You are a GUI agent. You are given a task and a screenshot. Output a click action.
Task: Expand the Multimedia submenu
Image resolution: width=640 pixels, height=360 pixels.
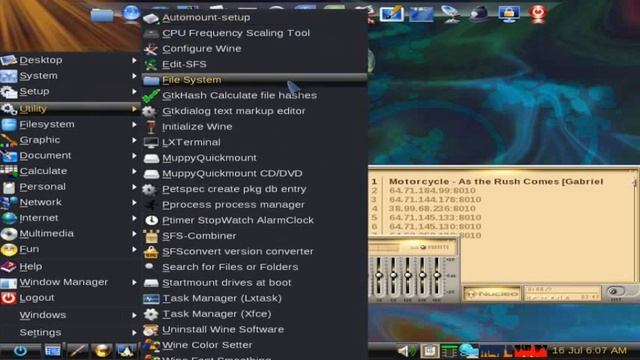70,233
